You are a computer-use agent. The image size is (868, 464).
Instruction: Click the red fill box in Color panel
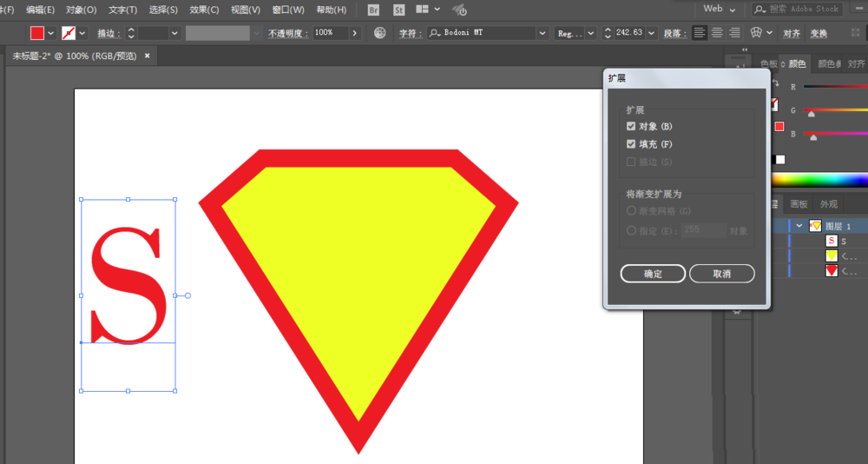pyautogui.click(x=779, y=126)
